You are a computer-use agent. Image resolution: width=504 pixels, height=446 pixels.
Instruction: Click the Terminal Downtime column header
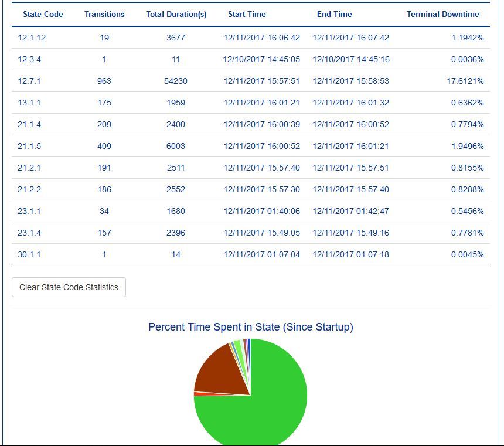coord(442,14)
